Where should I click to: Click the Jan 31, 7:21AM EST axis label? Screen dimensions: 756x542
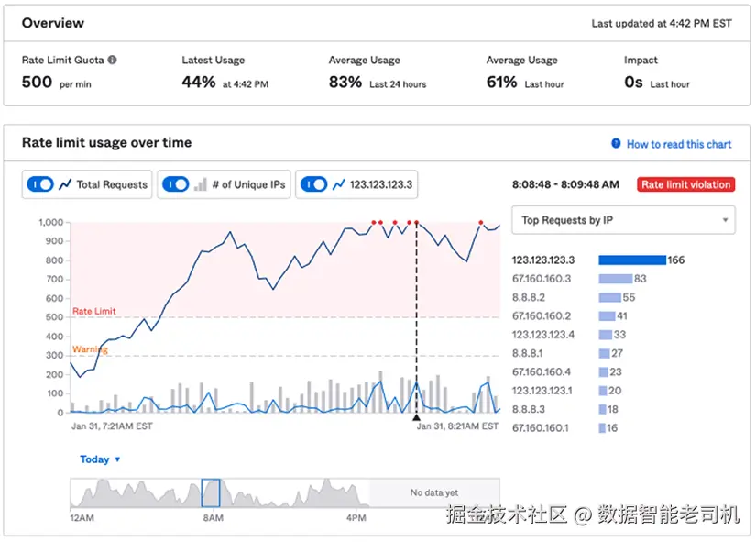(112, 426)
